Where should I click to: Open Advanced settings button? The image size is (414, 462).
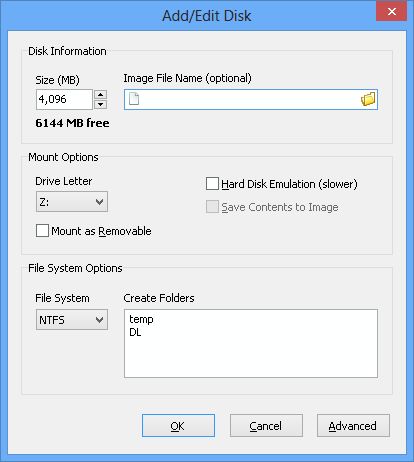pyautogui.click(x=353, y=426)
